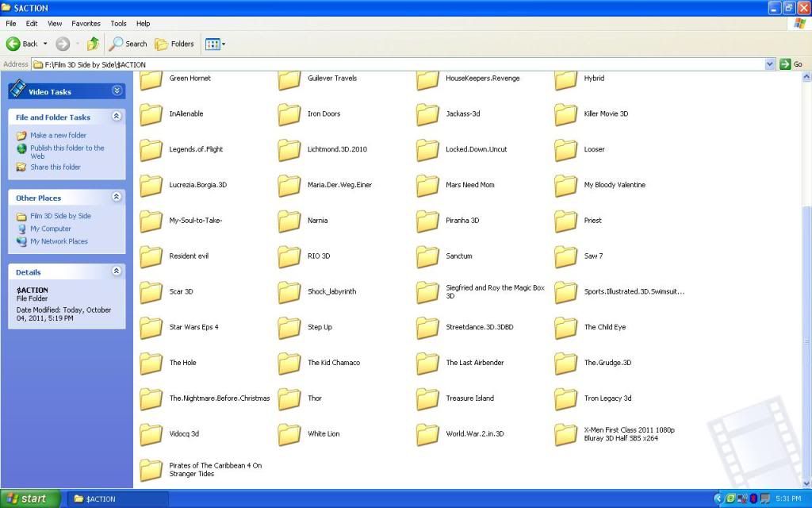Open My Network Places link
Viewport: 812px width, 508px height.
click(59, 241)
